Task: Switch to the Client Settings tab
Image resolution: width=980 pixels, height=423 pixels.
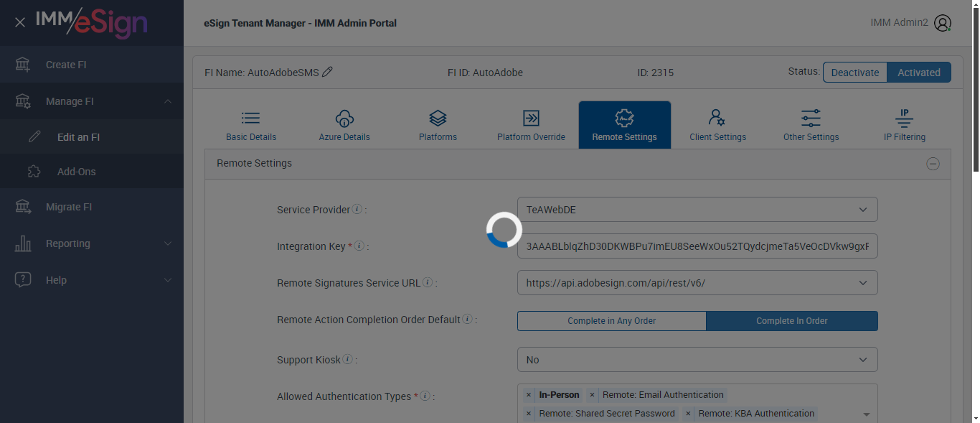Action: pos(718,125)
